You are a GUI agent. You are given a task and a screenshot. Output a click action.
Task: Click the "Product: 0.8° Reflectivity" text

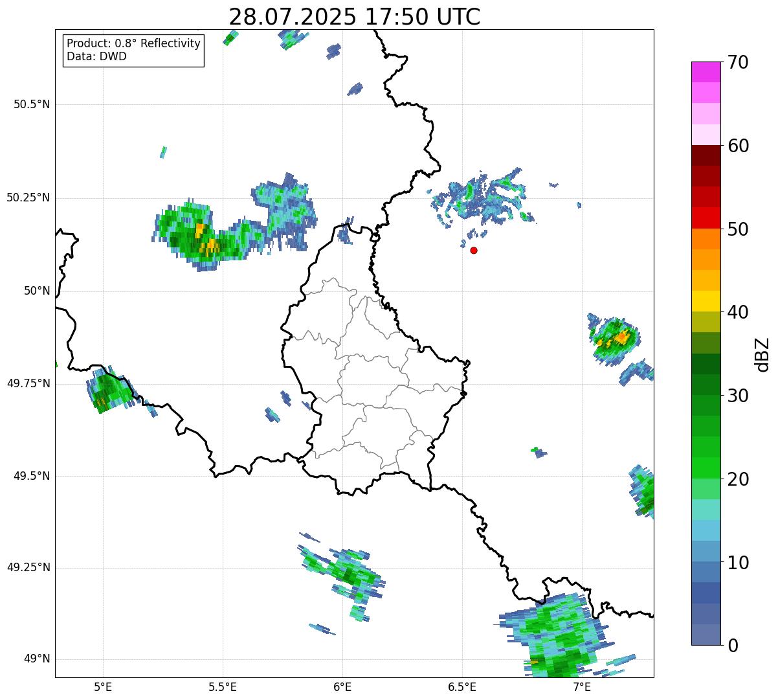(x=134, y=44)
